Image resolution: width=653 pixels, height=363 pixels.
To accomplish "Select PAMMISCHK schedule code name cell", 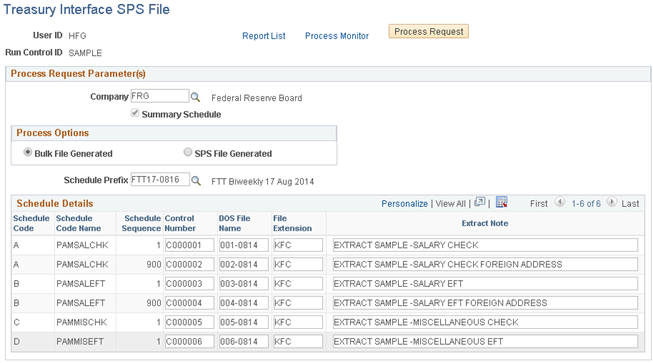I will tap(82, 322).
